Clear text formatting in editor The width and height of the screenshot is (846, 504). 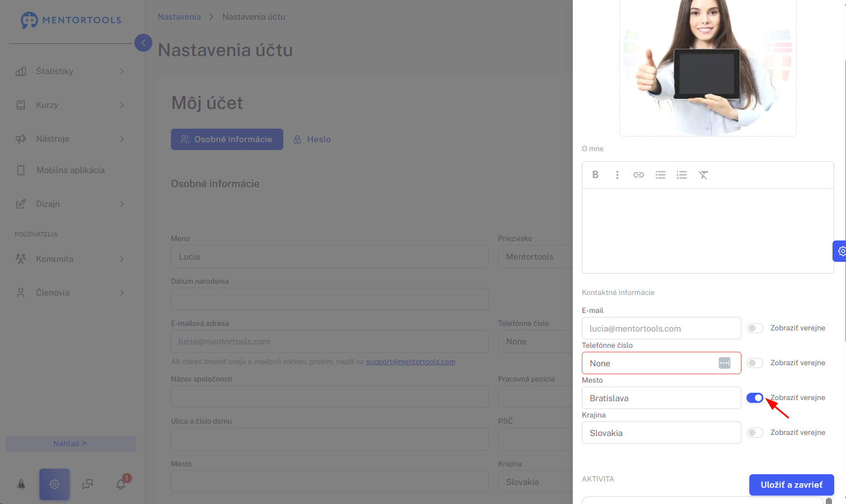(x=703, y=175)
